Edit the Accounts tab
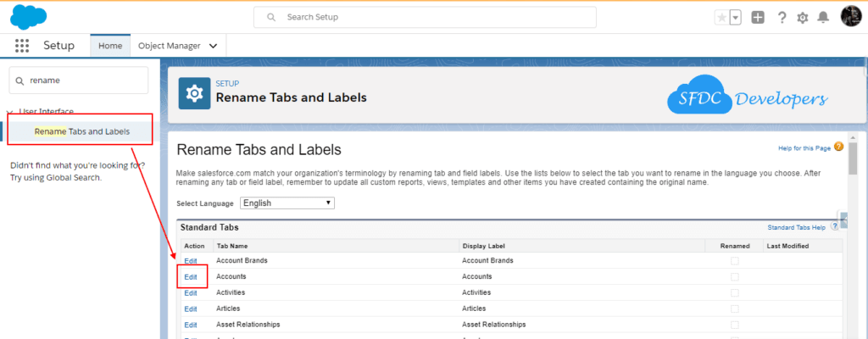868x339 pixels. click(x=191, y=276)
